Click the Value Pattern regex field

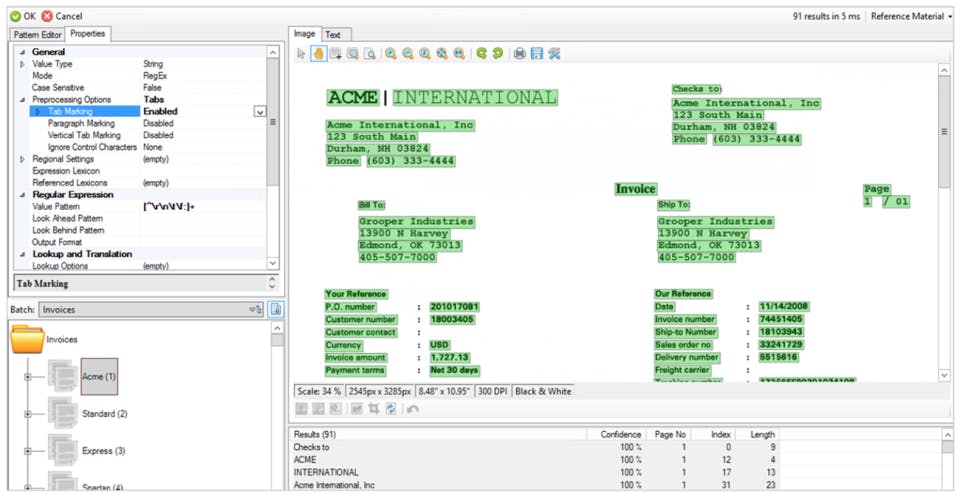[x=203, y=207]
